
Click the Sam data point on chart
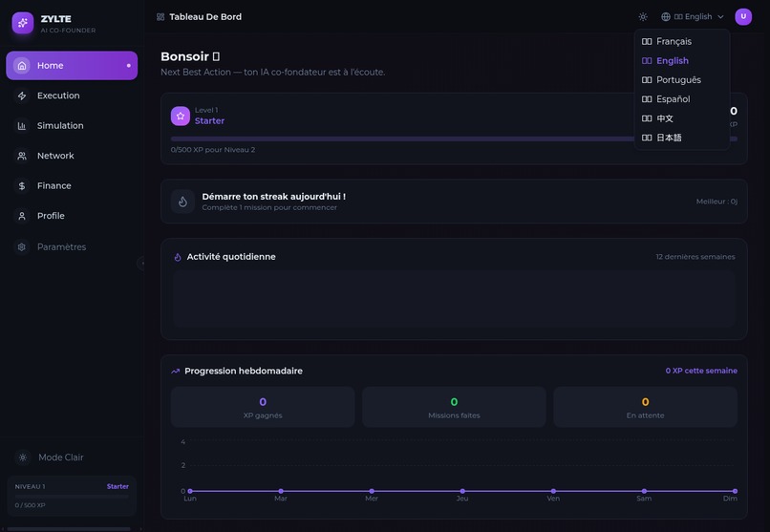click(644, 491)
